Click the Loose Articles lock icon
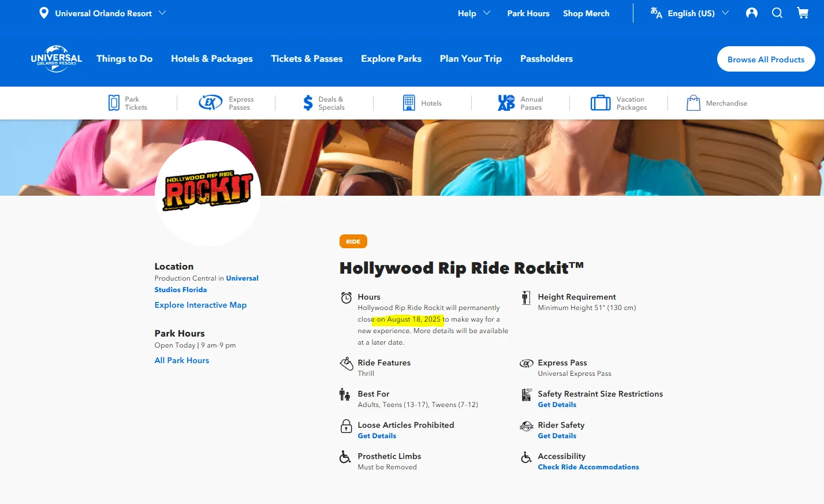Screen dimensions: 824x504 tap(346, 426)
